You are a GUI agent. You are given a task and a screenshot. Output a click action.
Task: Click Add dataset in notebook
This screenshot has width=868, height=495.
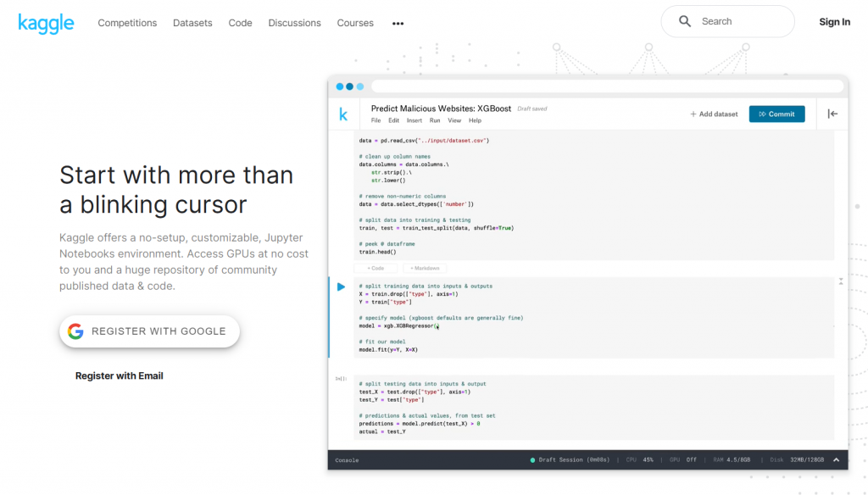714,114
